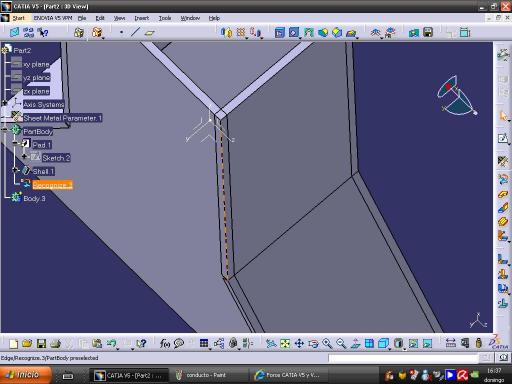Collapse the Pad.1 tree node
The image size is (512, 384).
(x=15, y=143)
